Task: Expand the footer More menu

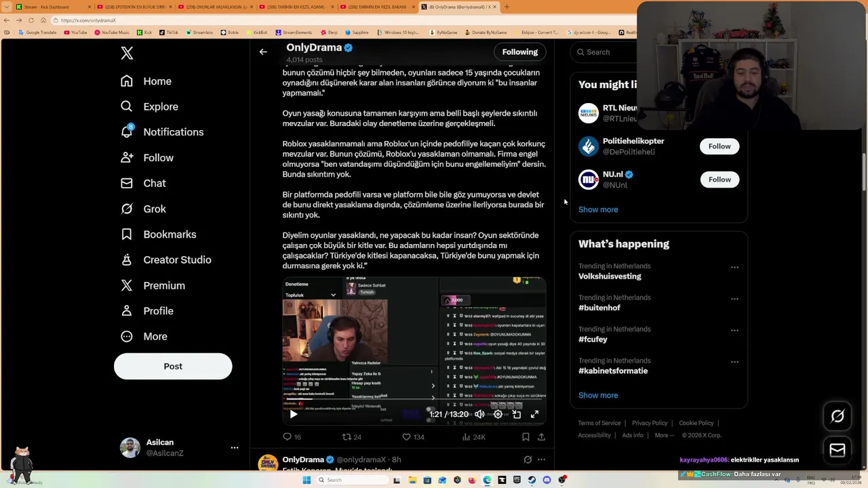Action: point(664,435)
